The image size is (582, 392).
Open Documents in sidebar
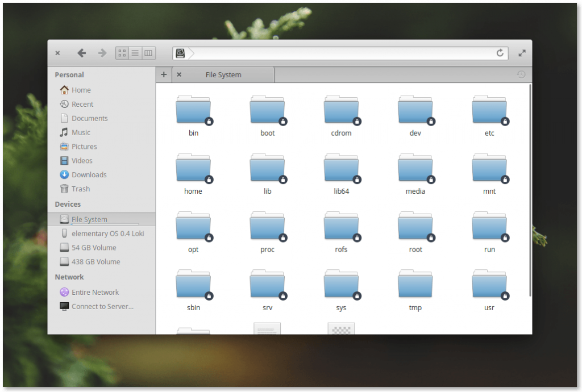click(101, 118)
